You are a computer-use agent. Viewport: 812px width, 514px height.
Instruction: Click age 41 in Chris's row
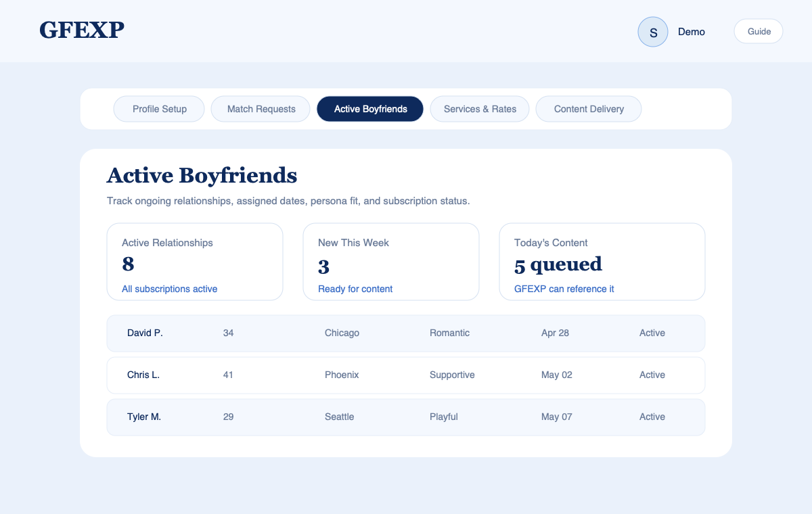pos(228,375)
